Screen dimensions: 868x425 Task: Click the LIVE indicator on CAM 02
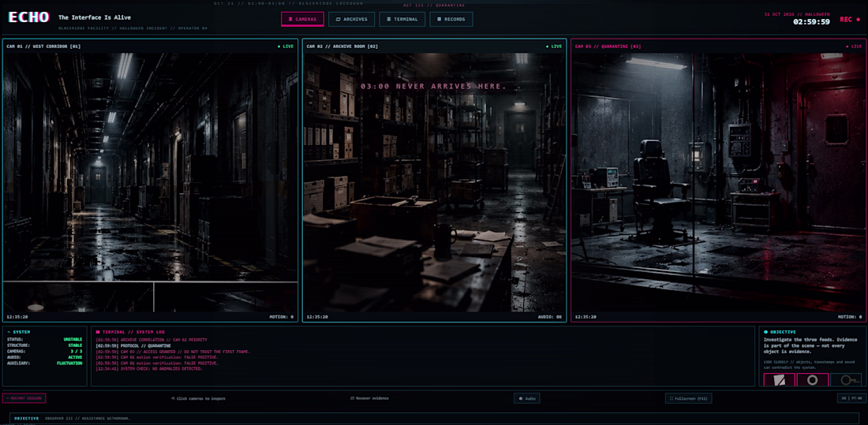coord(554,47)
